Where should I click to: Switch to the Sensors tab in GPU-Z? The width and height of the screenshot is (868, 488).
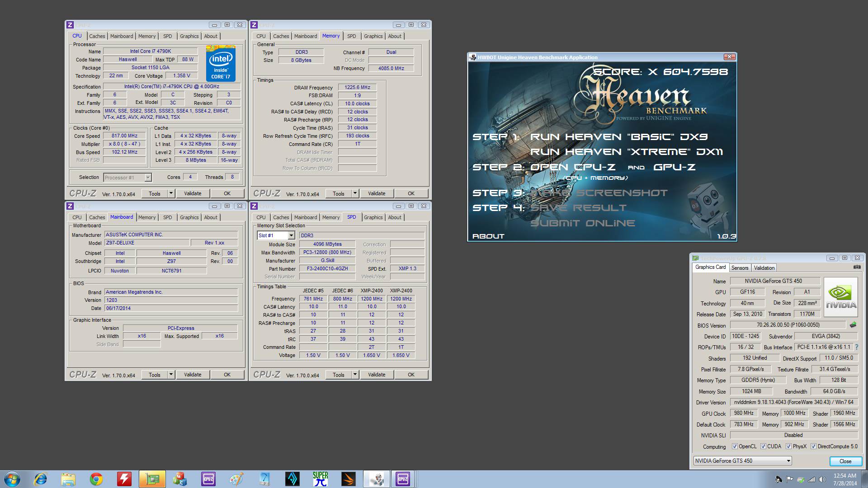click(740, 268)
